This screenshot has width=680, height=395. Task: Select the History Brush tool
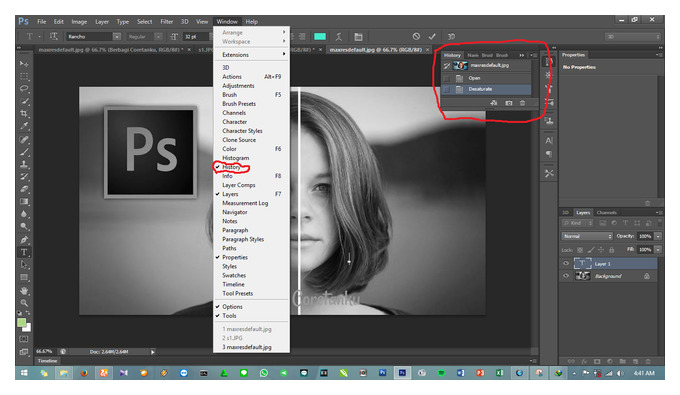24,176
